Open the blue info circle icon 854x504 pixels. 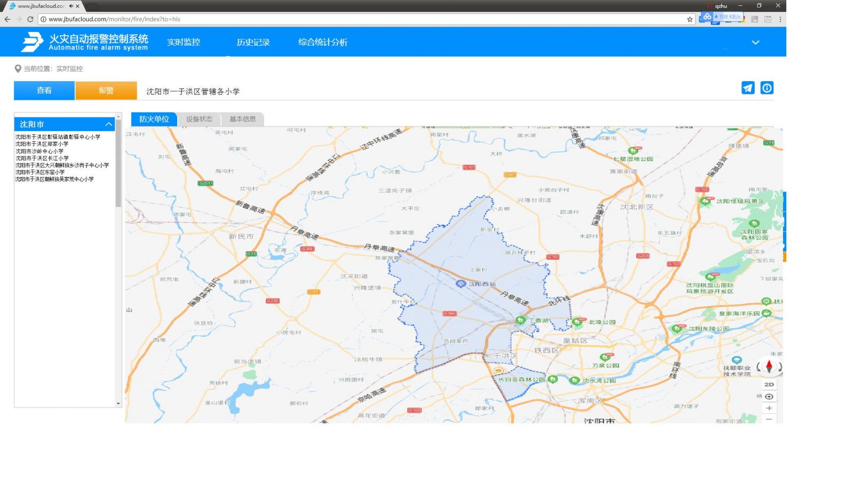[766, 88]
